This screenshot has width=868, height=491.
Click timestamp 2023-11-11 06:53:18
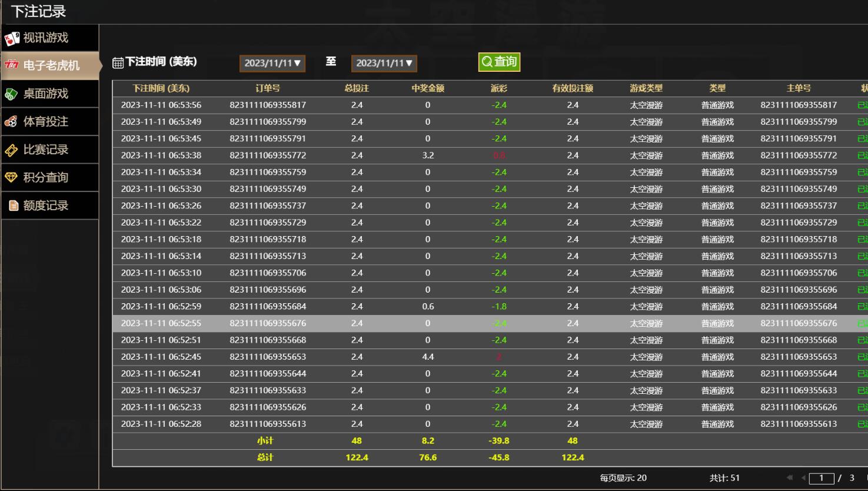coord(161,240)
